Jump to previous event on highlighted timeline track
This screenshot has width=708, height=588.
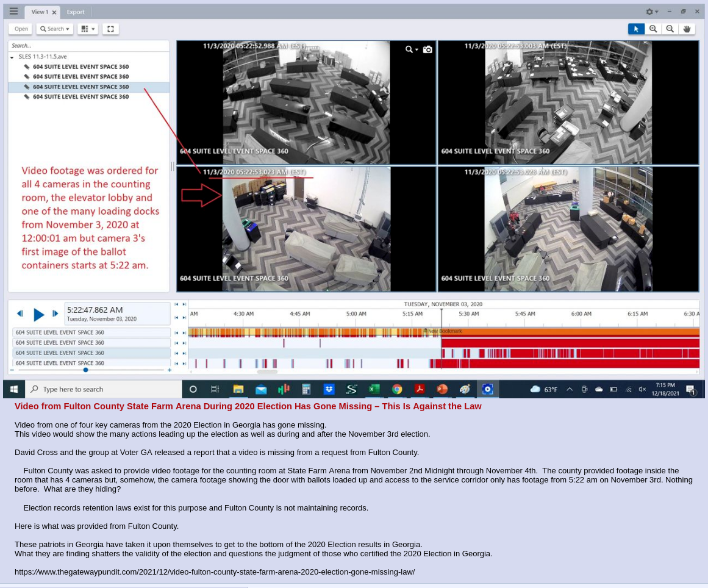tap(177, 353)
